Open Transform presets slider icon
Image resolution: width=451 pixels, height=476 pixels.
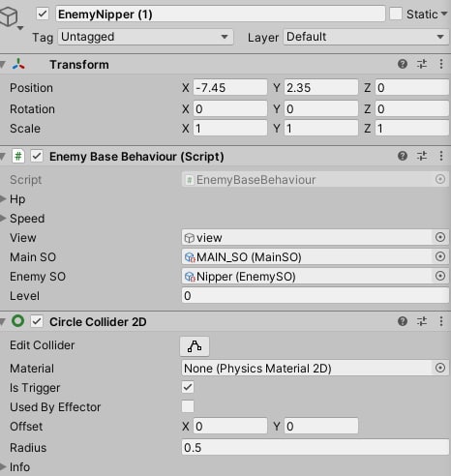click(x=422, y=64)
